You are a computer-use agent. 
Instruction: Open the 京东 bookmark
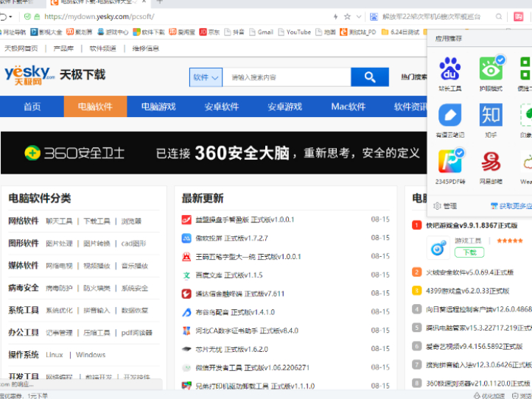pyautogui.click(x=209, y=32)
